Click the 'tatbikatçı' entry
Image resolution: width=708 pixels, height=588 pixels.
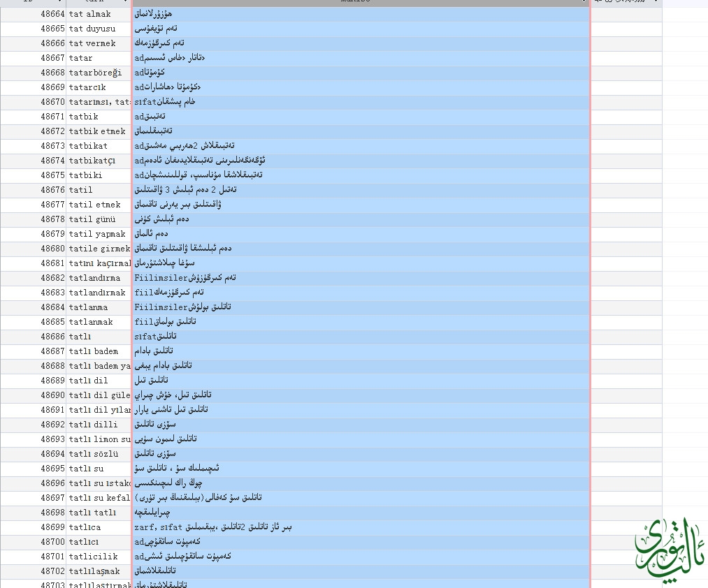coord(99,161)
